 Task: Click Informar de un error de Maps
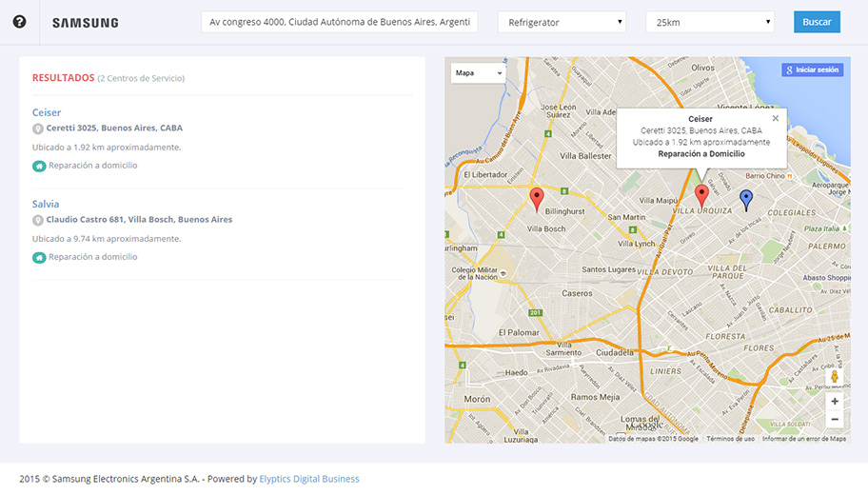[804, 439]
